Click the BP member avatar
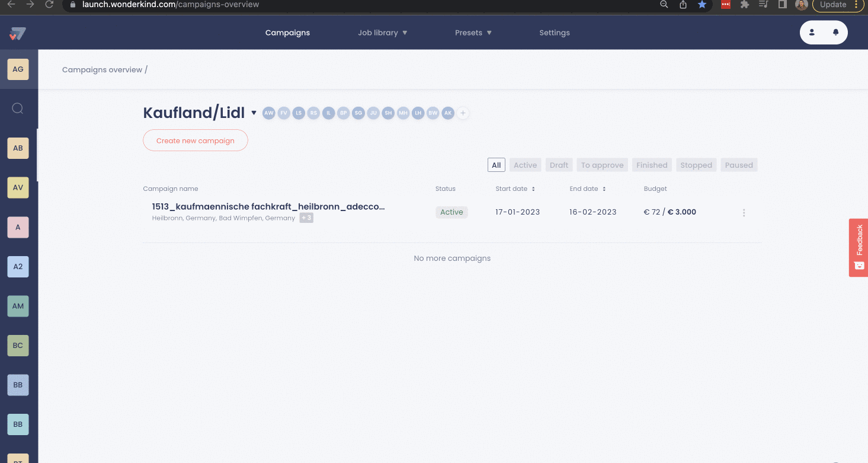The width and height of the screenshot is (868, 463). click(x=344, y=113)
